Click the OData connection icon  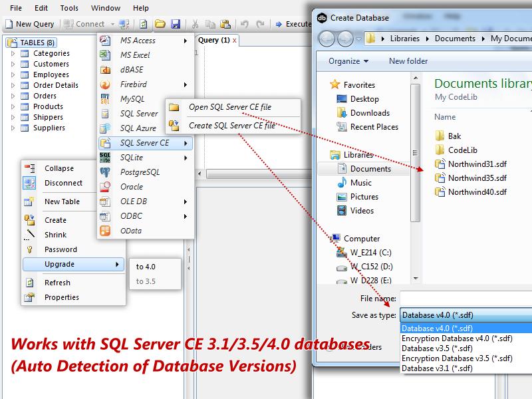(x=105, y=231)
